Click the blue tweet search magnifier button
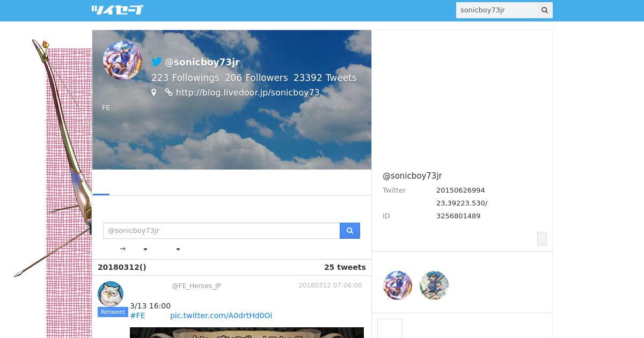 click(x=350, y=231)
